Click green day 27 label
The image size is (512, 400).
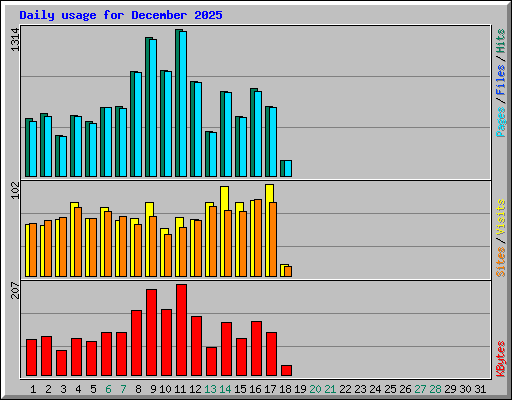pyautogui.click(x=420, y=389)
